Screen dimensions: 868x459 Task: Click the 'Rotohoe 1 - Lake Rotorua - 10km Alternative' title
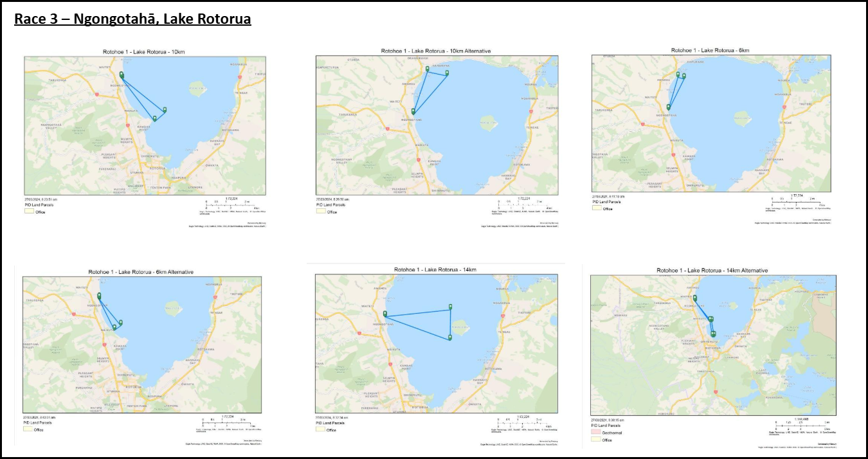click(436, 50)
